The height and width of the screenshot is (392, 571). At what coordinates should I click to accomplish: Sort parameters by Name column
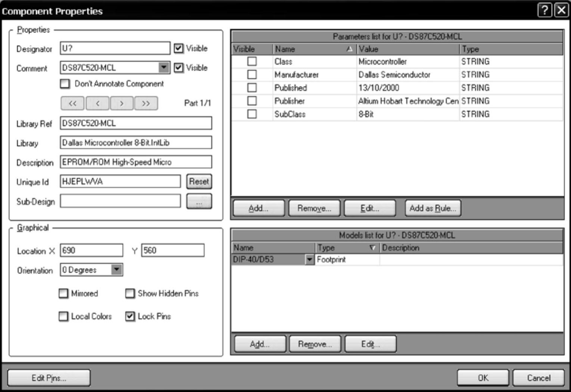[314, 49]
